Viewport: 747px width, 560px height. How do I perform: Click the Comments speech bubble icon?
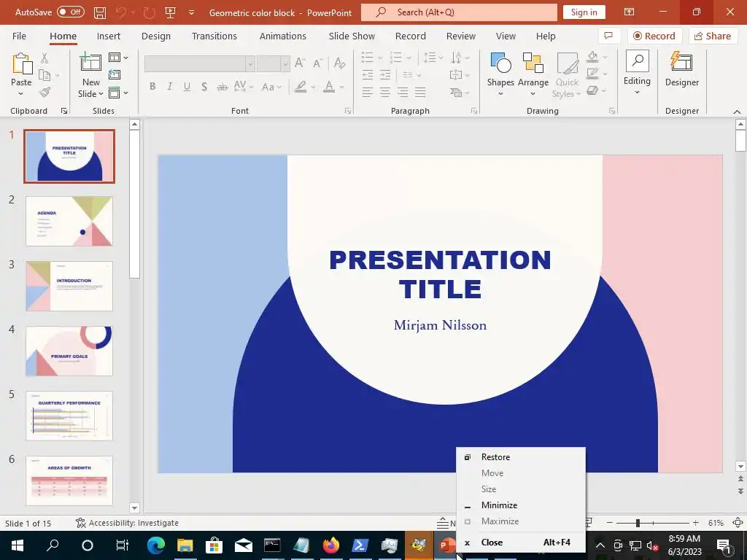[x=608, y=36]
